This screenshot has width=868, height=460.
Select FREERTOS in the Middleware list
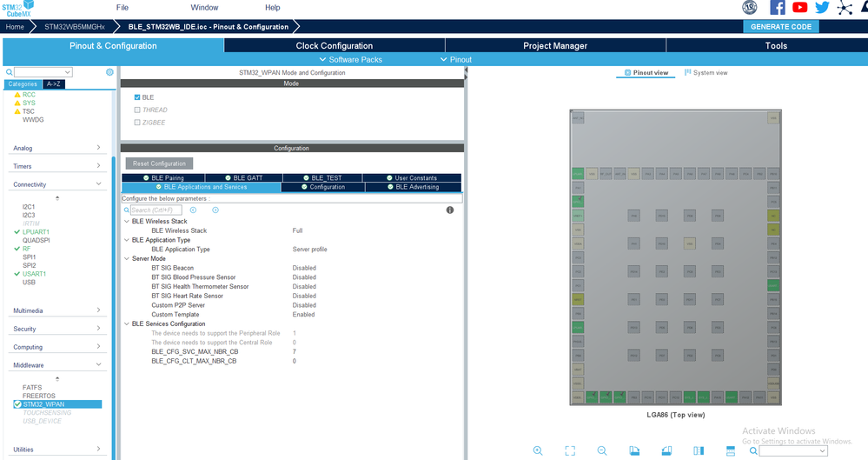pyautogui.click(x=39, y=396)
